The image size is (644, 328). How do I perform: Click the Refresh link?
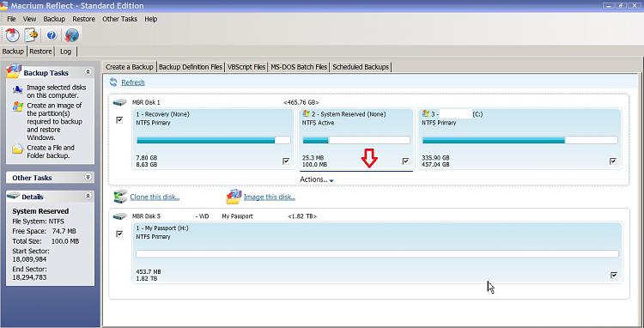[133, 82]
